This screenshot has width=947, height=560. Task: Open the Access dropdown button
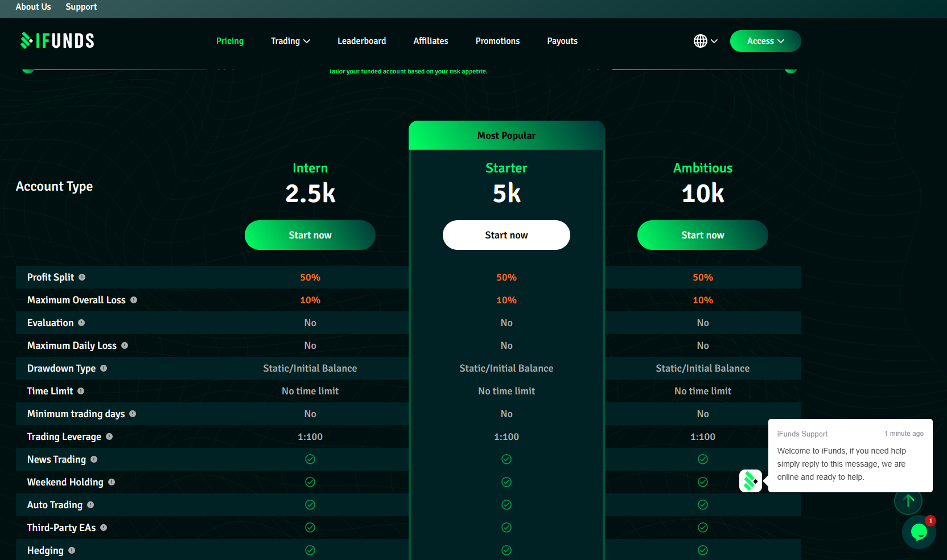point(765,41)
